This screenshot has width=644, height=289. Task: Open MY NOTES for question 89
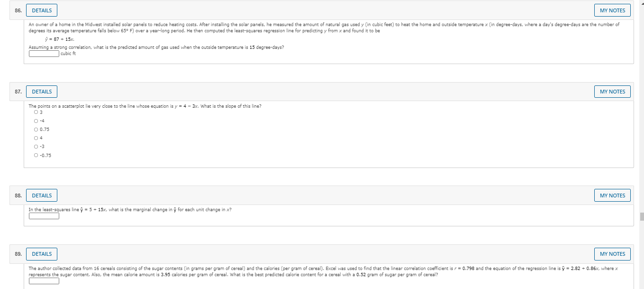click(612, 254)
